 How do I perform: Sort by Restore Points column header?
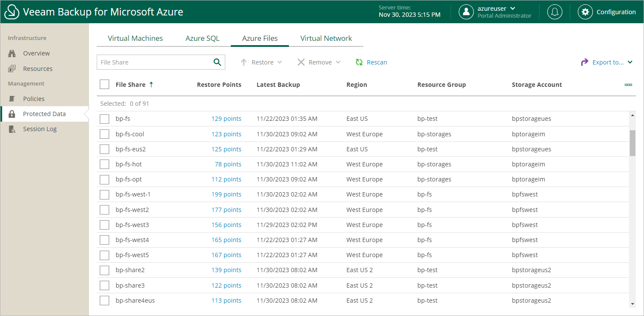(219, 85)
